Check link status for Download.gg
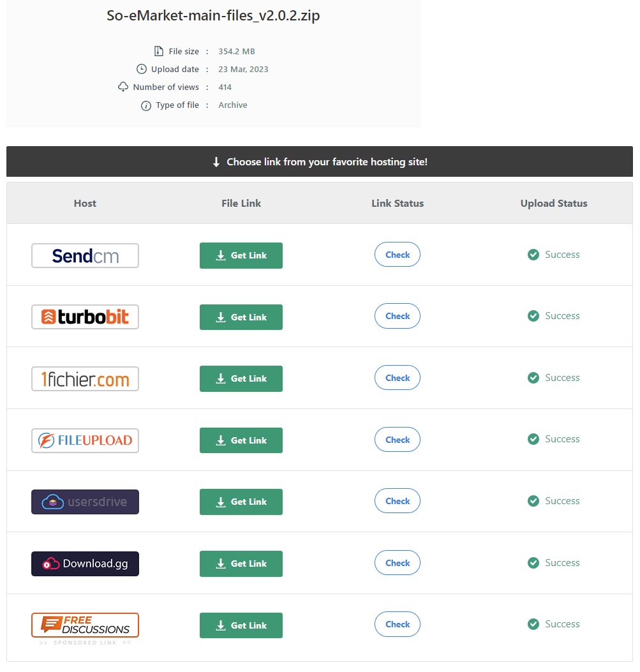 coord(398,563)
